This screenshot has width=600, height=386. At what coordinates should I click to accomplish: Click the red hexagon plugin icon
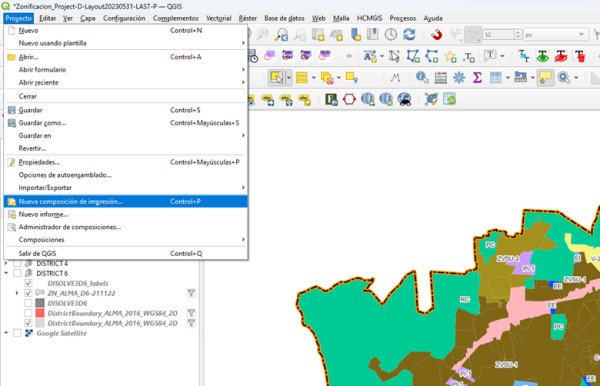tap(349, 99)
